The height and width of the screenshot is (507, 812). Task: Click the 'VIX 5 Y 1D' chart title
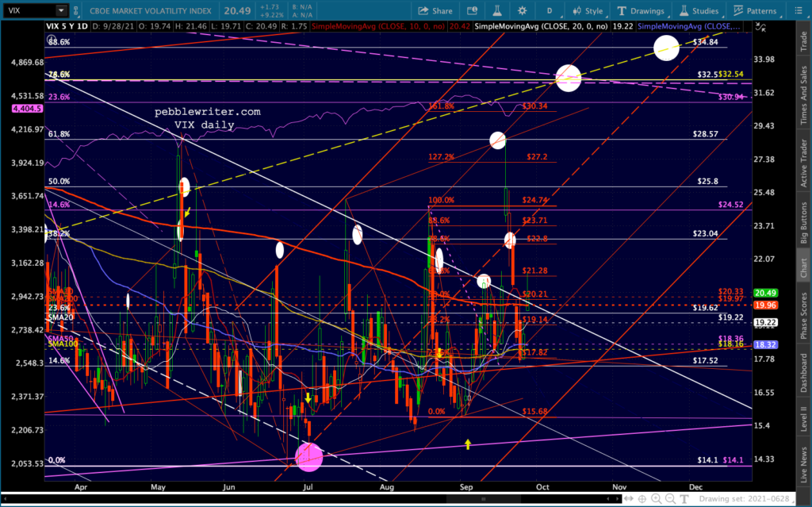coord(67,26)
